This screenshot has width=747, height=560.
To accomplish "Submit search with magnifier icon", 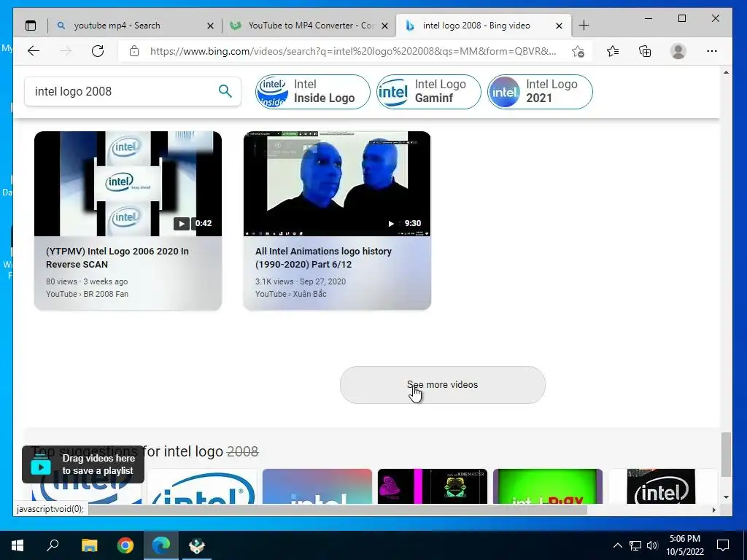I will click(x=225, y=91).
